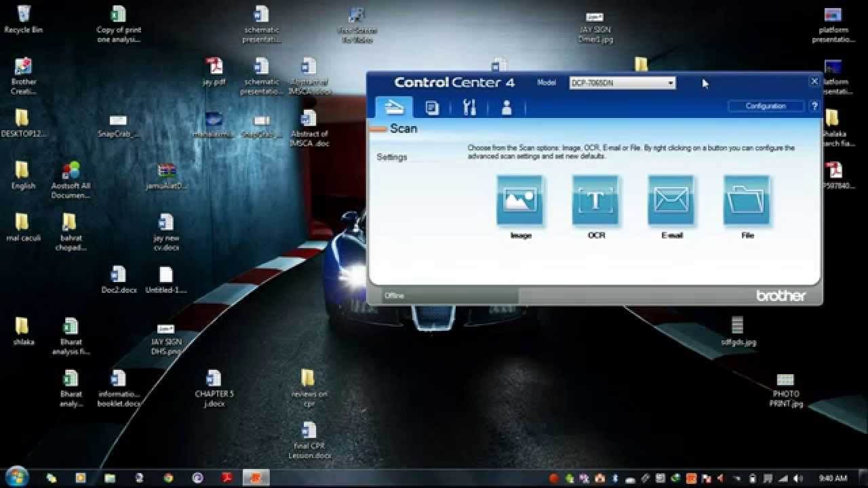Select the Aostsoft All Document desktop shortcut
The height and width of the screenshot is (488, 868).
click(71, 180)
